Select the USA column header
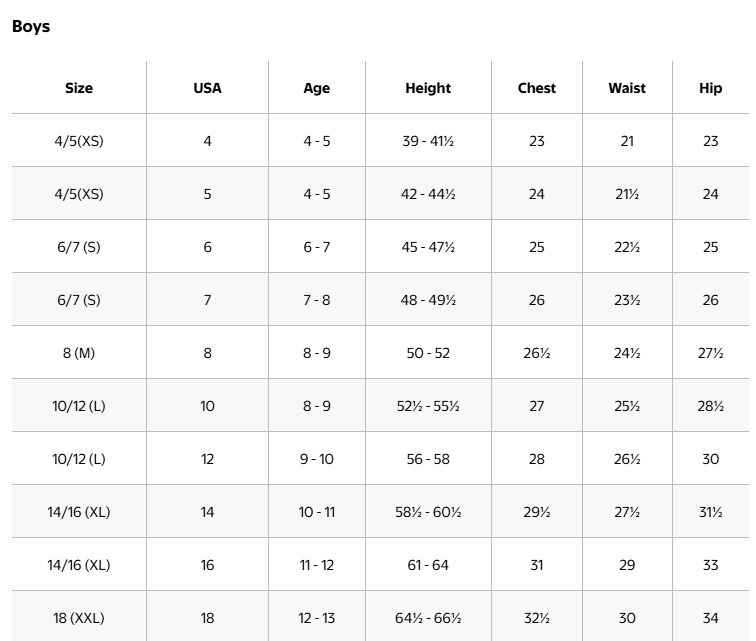This screenshot has width=756, height=641. pyautogui.click(x=207, y=88)
